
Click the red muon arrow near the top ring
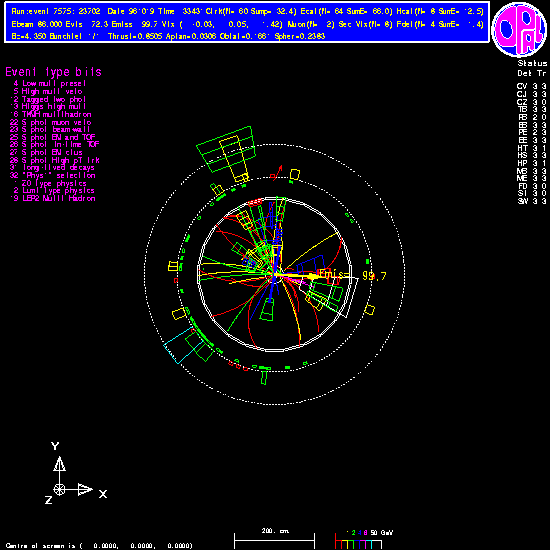pyautogui.click(x=278, y=172)
